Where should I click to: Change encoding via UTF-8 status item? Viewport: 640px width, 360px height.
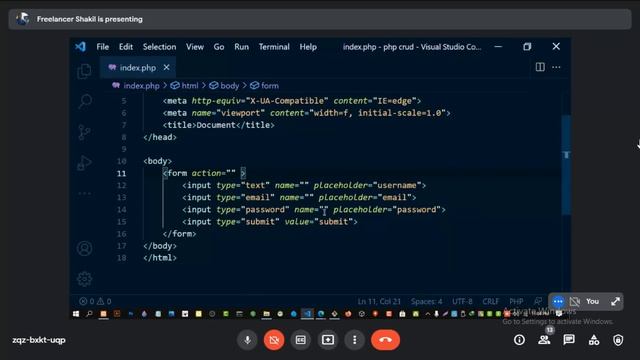tap(462, 301)
